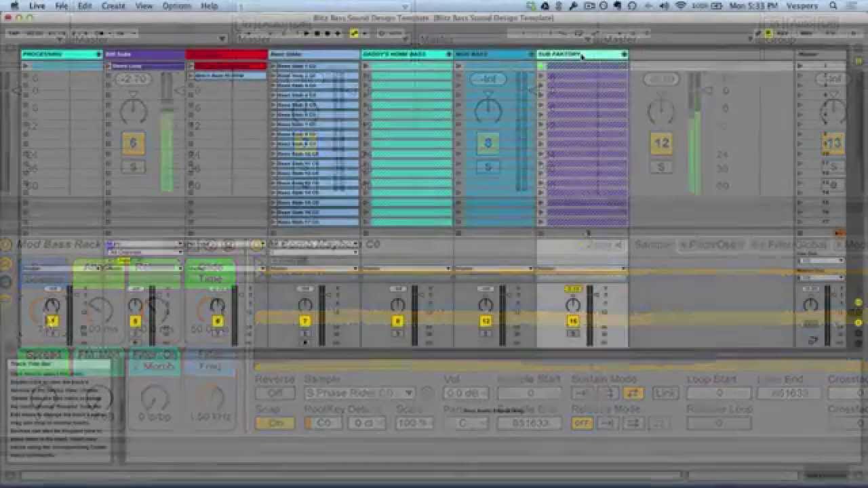
Task: Open the Create menu
Action: (113, 5)
